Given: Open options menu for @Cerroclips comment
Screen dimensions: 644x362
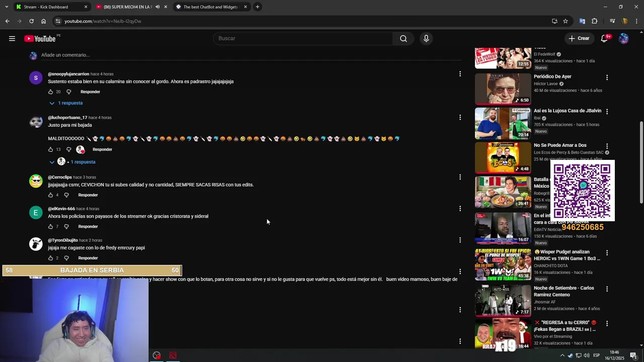Looking at the screenshot, I should coord(460,177).
